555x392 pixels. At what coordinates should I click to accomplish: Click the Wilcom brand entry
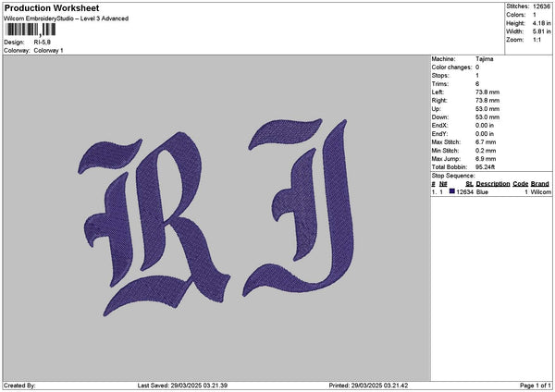pos(540,191)
